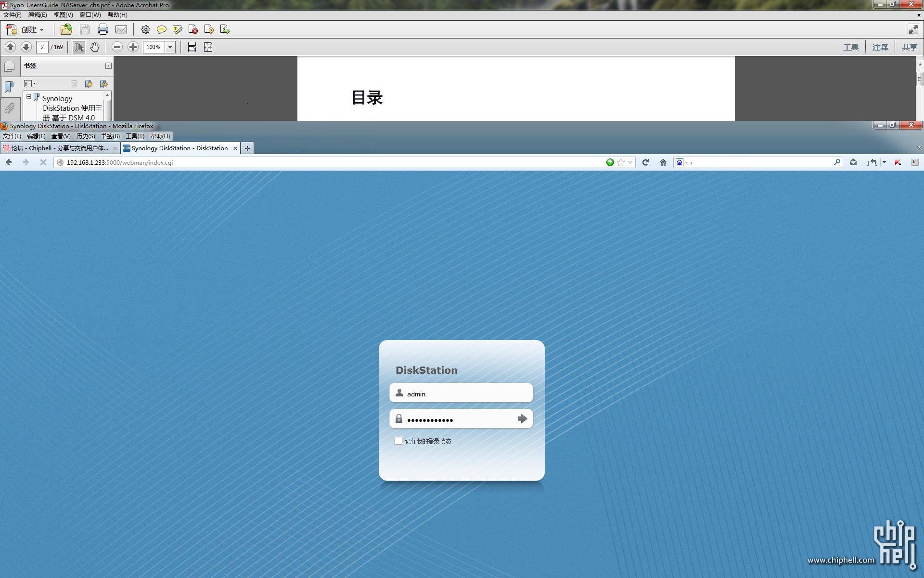Choose the Hand pan tool in Acrobat
Viewport: 924px width, 578px height.
coord(95,47)
